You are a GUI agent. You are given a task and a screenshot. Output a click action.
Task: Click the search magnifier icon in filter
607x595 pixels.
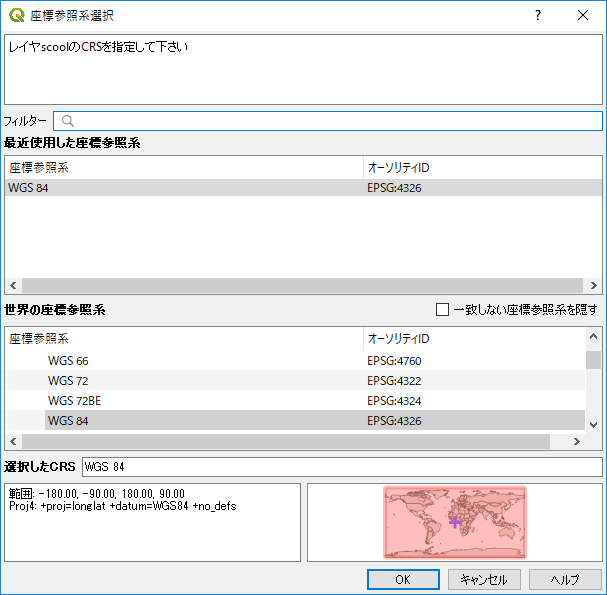[68, 121]
